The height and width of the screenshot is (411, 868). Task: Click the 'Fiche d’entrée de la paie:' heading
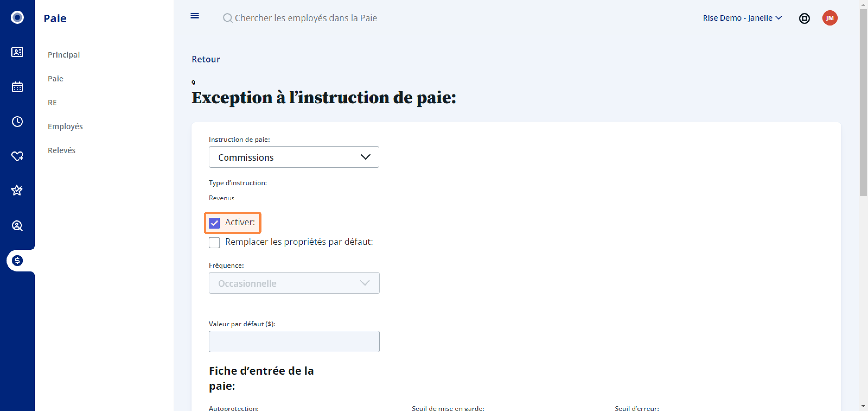click(261, 378)
